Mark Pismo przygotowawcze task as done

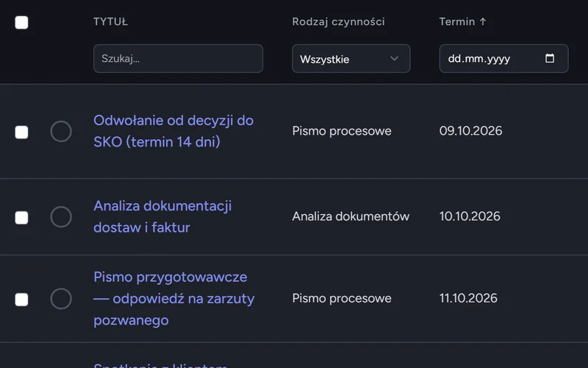pyautogui.click(x=61, y=299)
